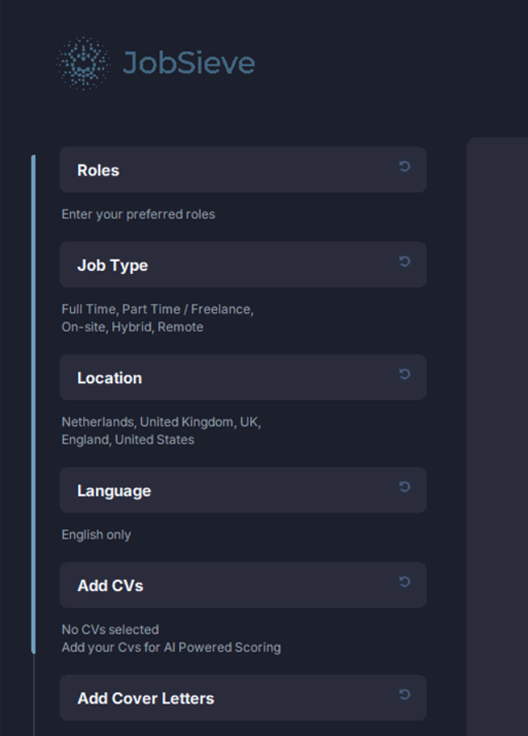The width and height of the screenshot is (528, 736).
Task: Click the 'English only' language summary
Action: [x=96, y=535]
